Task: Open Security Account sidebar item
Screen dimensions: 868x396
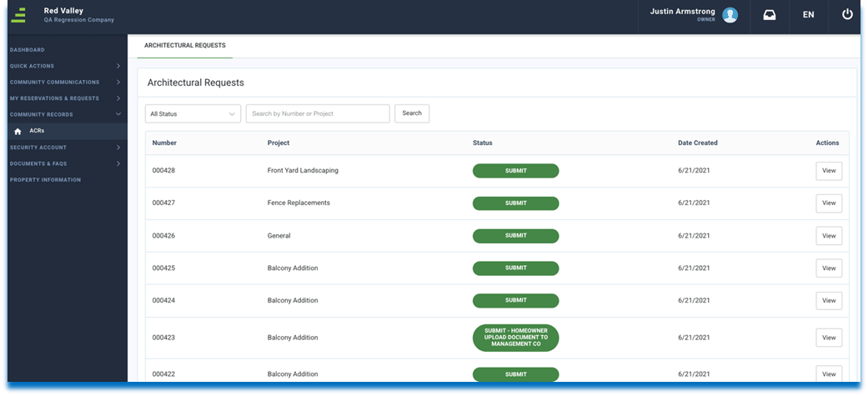Action: (x=38, y=148)
